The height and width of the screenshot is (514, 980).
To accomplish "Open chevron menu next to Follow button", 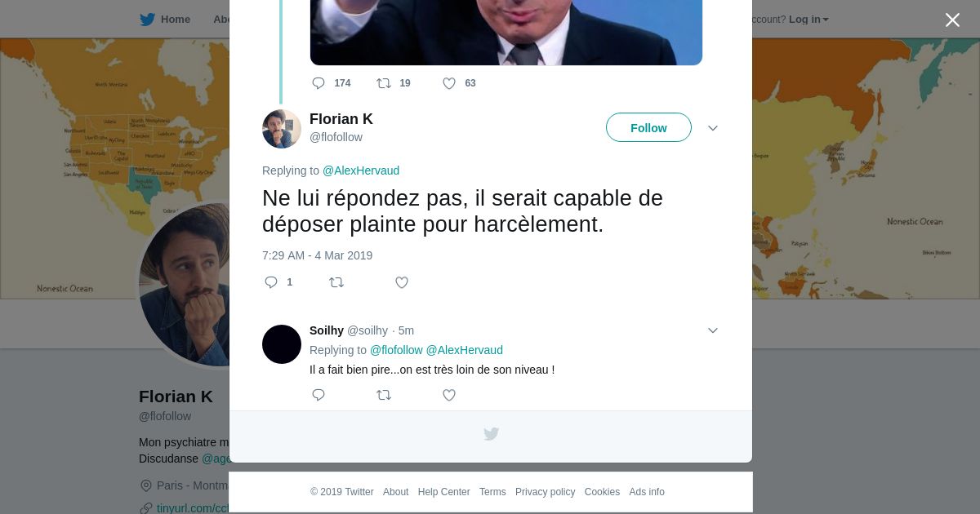I will [x=713, y=128].
